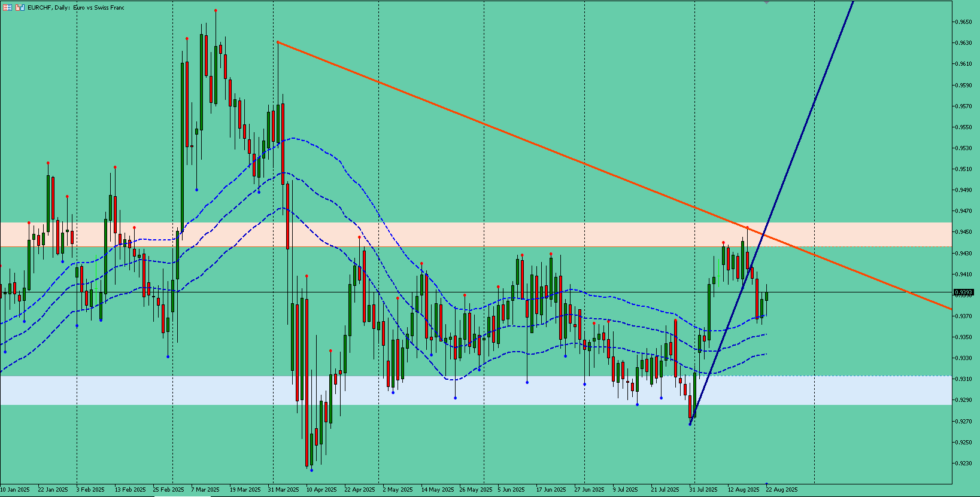
Task: Click the 0.9410 price axis label
Action: [x=963, y=275]
